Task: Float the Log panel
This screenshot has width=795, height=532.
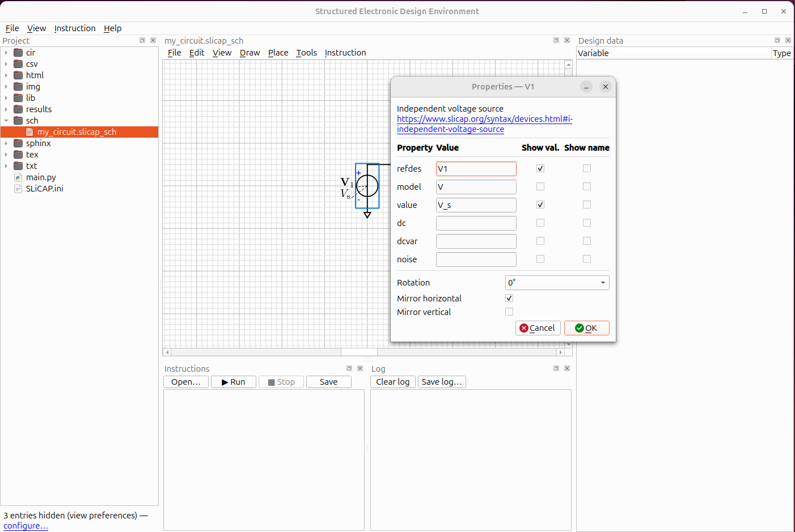Action: click(x=556, y=368)
